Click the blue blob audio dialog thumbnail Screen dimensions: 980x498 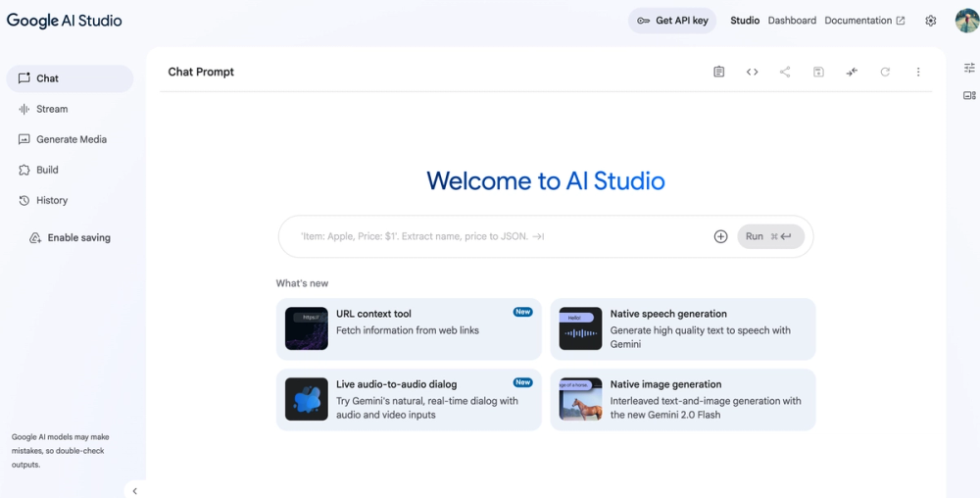pyautogui.click(x=306, y=399)
